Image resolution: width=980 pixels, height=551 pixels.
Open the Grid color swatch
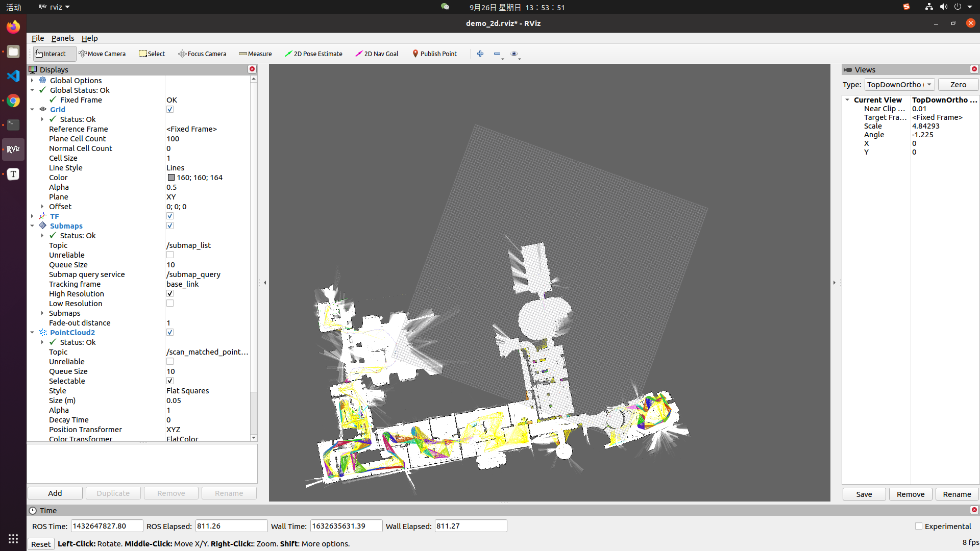[171, 177]
